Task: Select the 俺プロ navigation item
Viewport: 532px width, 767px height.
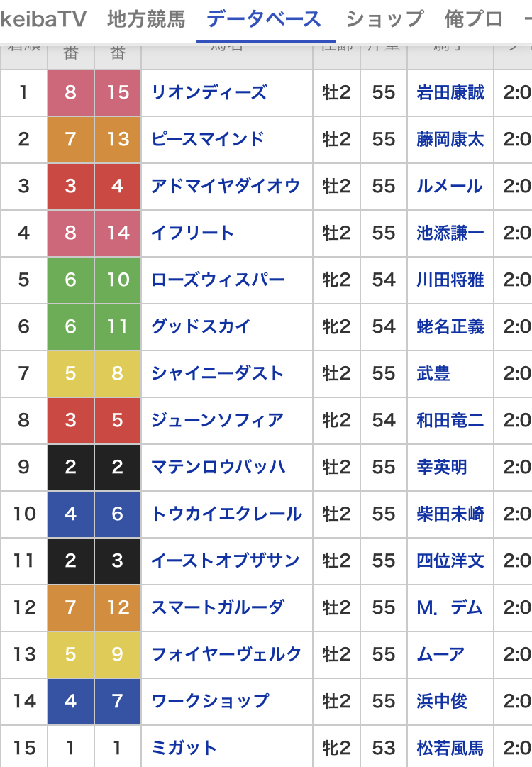Action: 474,20
